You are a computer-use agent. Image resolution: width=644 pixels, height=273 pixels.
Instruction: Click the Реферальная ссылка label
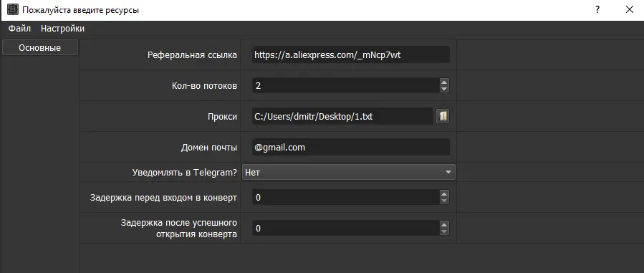coord(192,55)
